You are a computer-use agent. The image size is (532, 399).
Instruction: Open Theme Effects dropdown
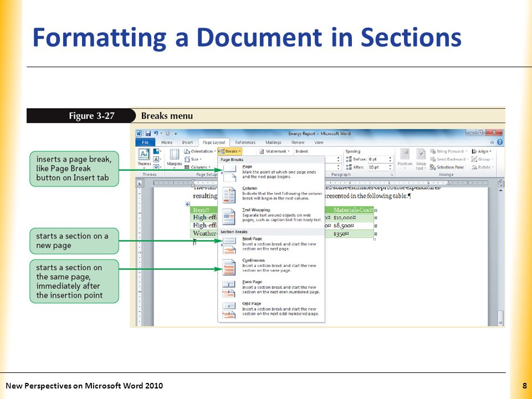[x=157, y=167]
